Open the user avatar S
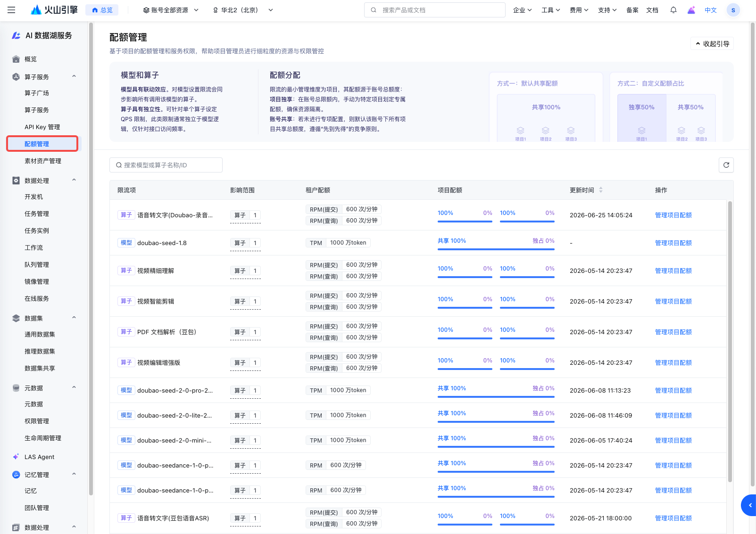 [733, 10]
